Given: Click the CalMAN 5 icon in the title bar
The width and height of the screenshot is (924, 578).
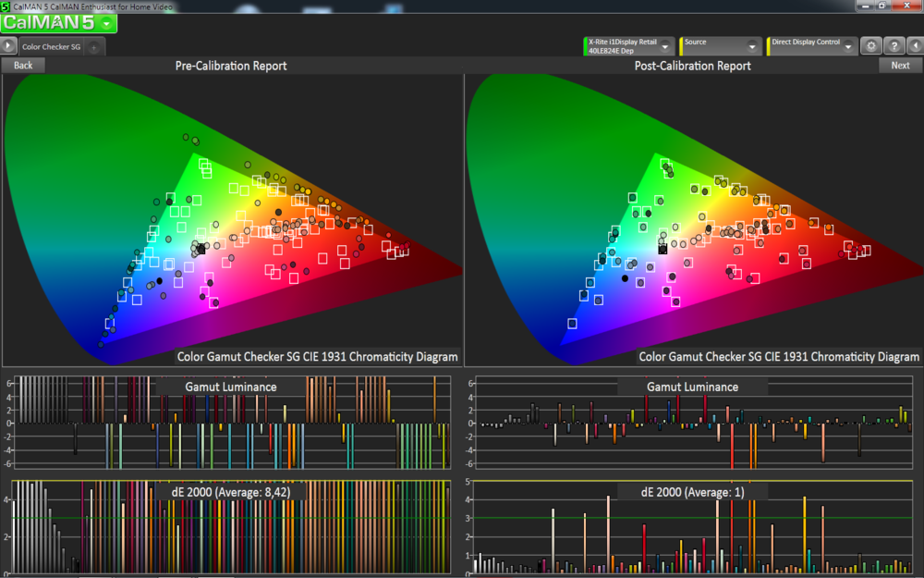Looking at the screenshot, I should [6, 6].
